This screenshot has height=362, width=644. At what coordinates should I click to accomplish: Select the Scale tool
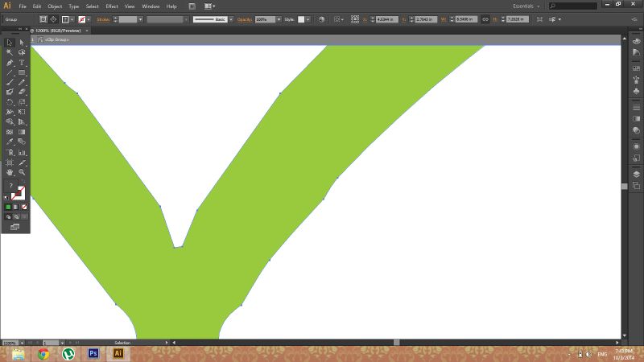click(22, 102)
